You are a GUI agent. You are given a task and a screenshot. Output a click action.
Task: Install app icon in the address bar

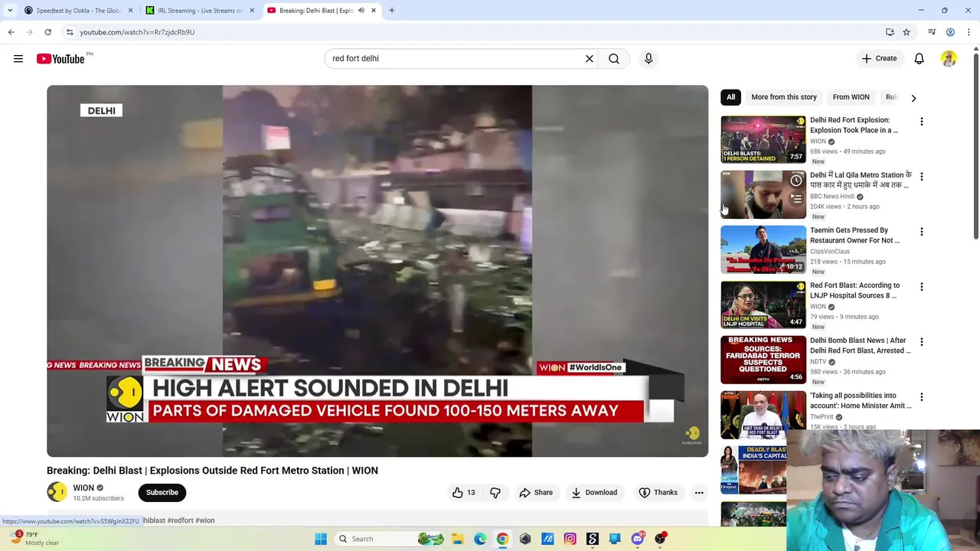pos(890,32)
